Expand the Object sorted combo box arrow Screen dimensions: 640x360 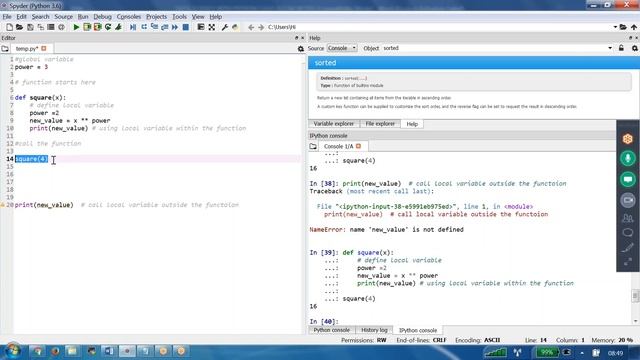pos(610,48)
